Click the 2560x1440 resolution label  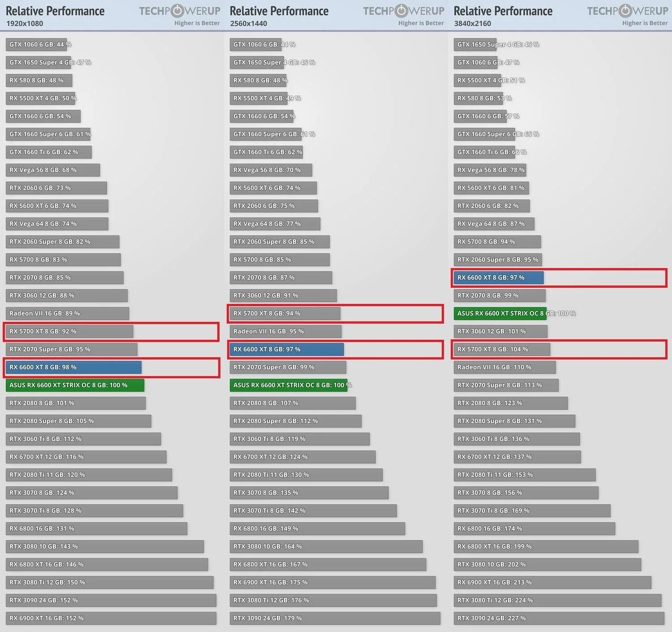pyautogui.click(x=249, y=23)
